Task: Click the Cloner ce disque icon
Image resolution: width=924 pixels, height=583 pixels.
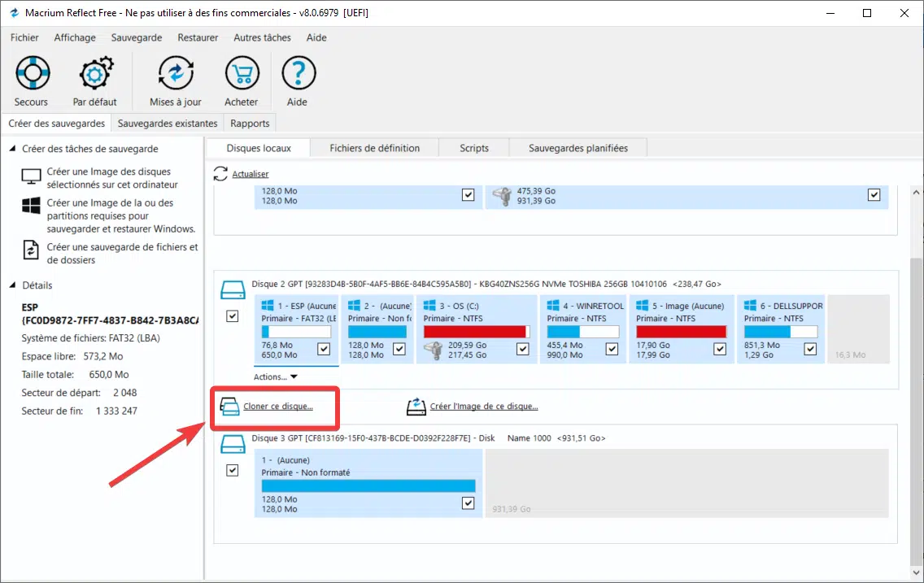Action: 230,407
